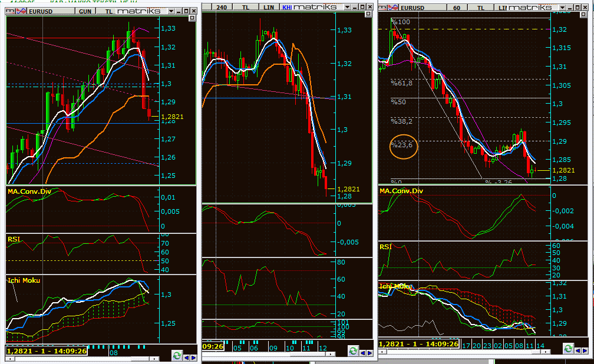The image size is (594, 364).
Task: Click date marker 23 on right 60 time axis
Action: coord(487,345)
